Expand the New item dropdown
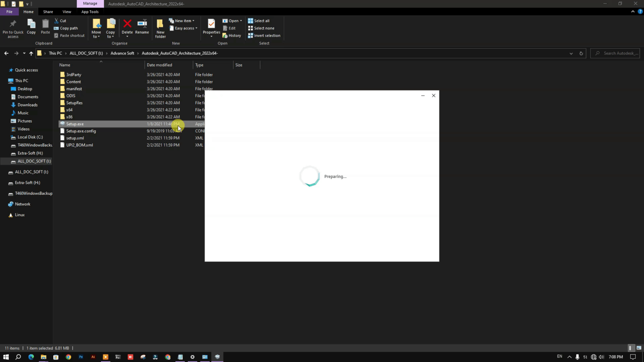Viewport: 644px width, 362px height. click(183, 21)
